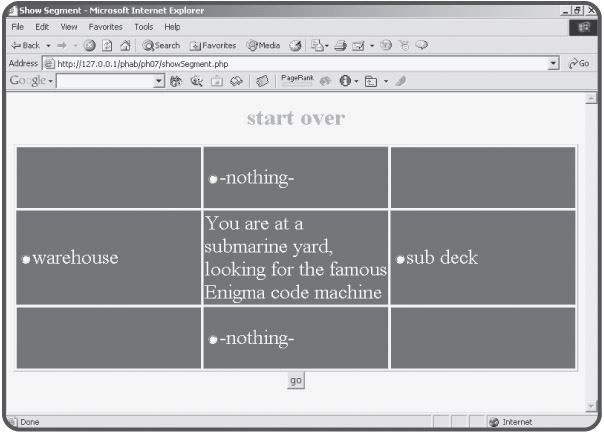The image size is (604, 433).
Task: Choose the -nothing- option in the top row
Action: point(213,180)
